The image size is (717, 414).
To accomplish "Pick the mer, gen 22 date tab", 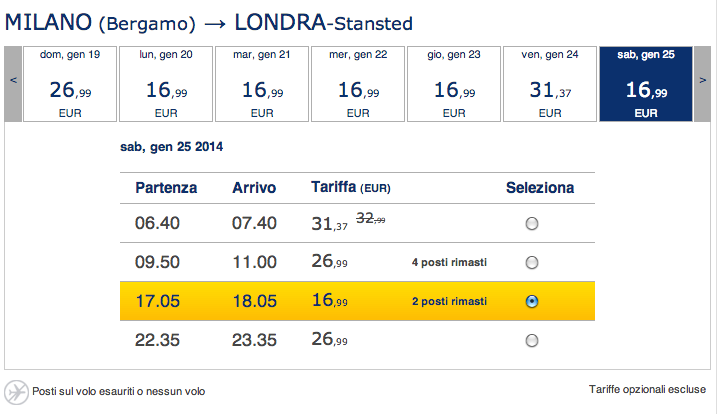I will pyautogui.click(x=358, y=85).
